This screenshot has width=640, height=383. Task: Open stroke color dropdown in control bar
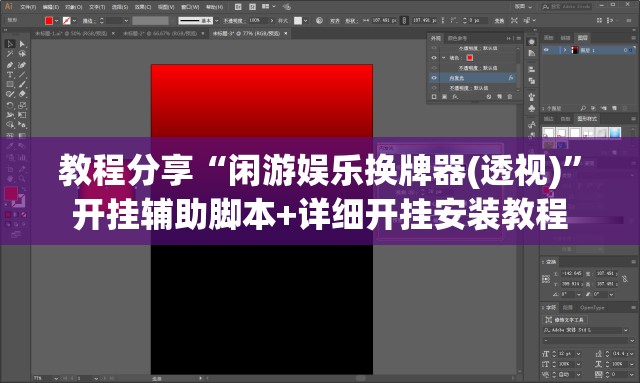click(x=74, y=20)
